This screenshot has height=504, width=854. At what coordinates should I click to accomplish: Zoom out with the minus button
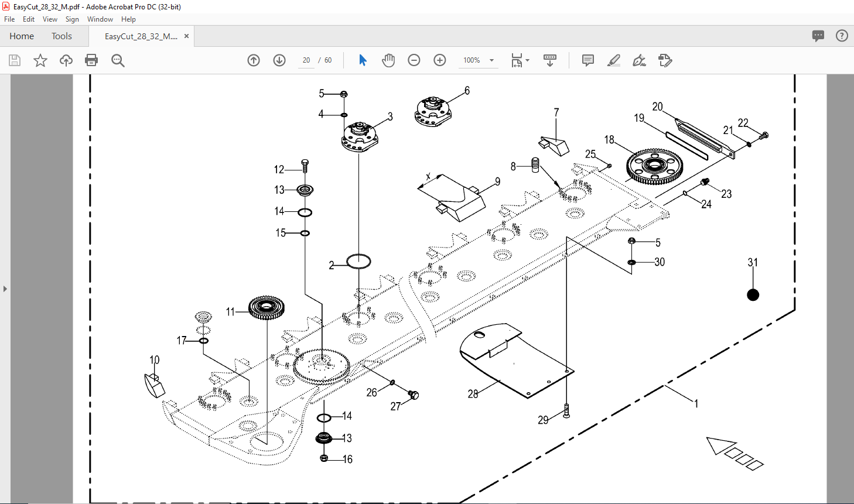[x=414, y=60]
